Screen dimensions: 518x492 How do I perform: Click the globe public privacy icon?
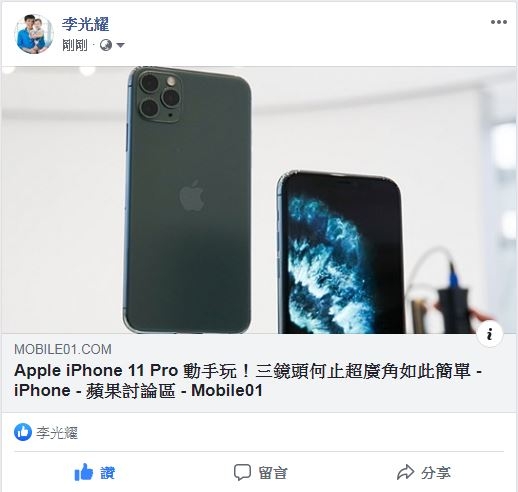[106, 45]
